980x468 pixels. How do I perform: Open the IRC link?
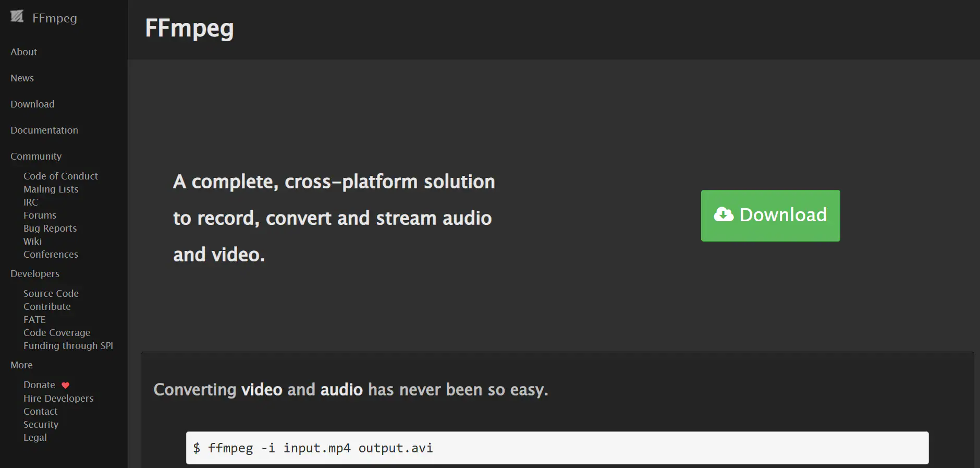pos(31,202)
